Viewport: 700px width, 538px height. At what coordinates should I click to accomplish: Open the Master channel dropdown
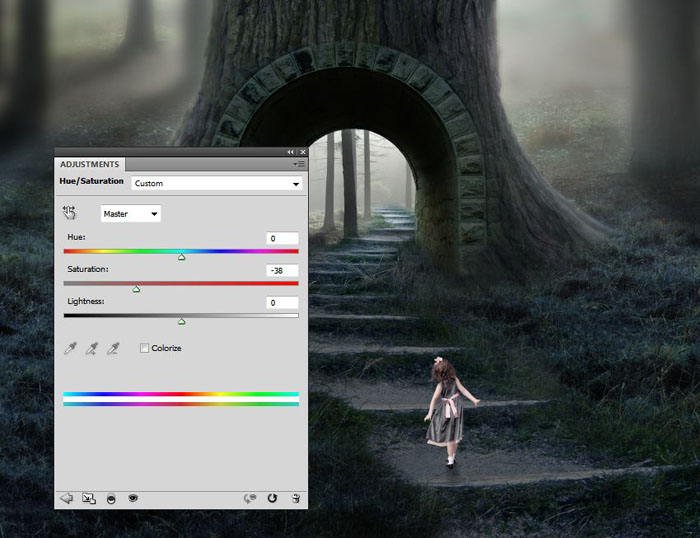[130, 214]
